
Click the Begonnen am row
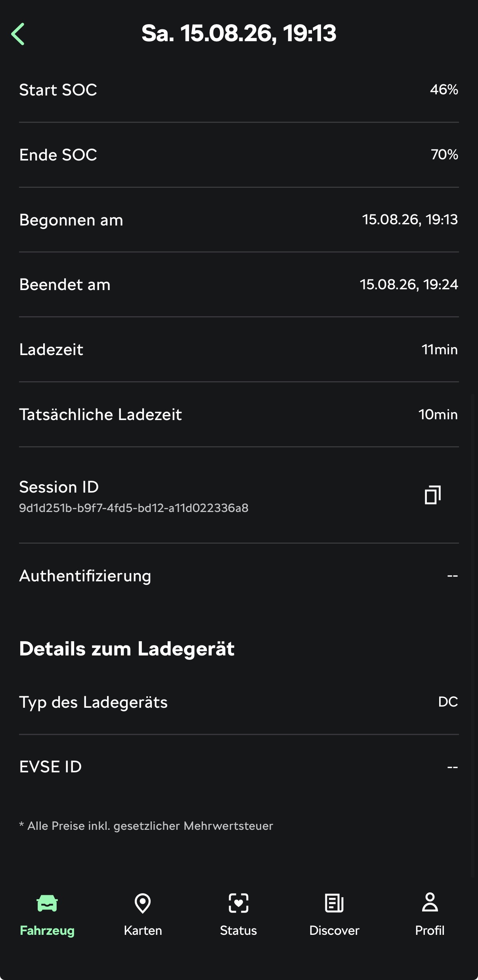click(x=239, y=220)
